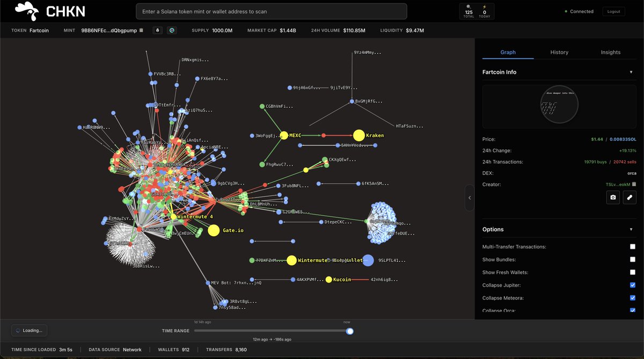
Task: Select the Gate.io yellow node
Action: 214,230
